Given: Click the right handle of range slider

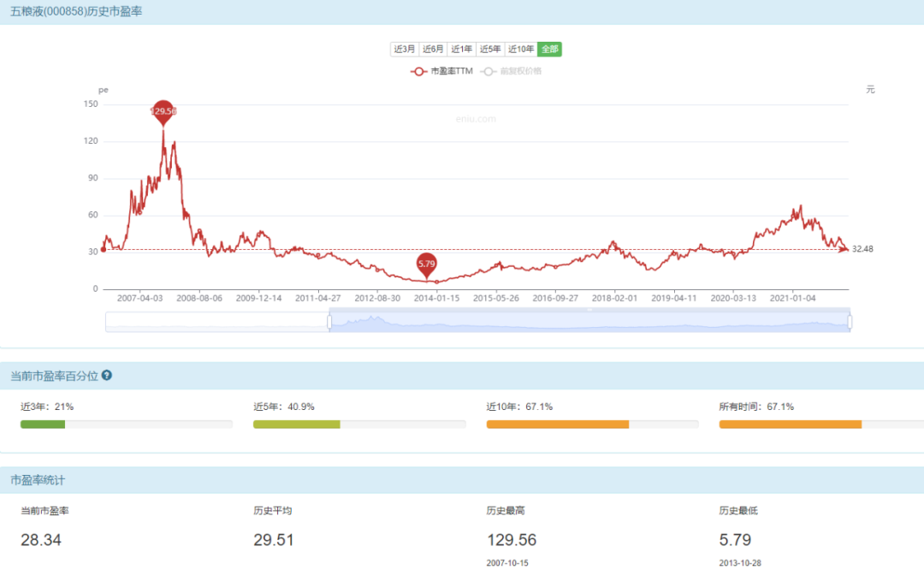Looking at the screenshot, I should tap(850, 322).
